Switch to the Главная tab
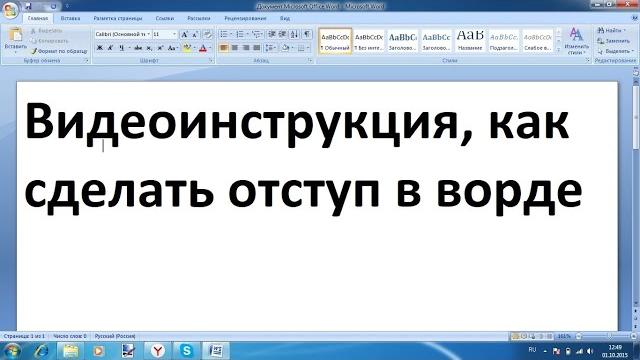The height and width of the screenshot is (360, 640). tap(38, 18)
